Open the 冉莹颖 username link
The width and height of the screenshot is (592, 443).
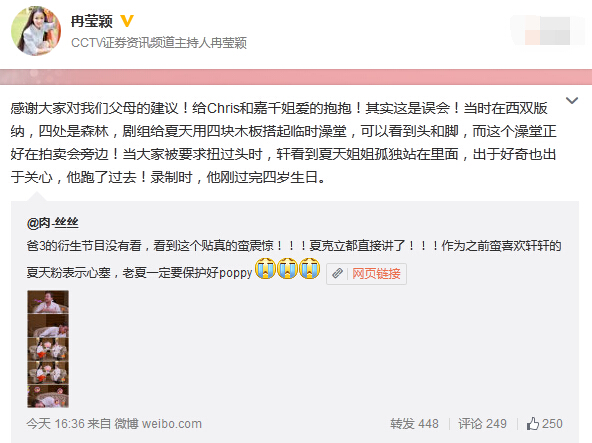point(92,21)
